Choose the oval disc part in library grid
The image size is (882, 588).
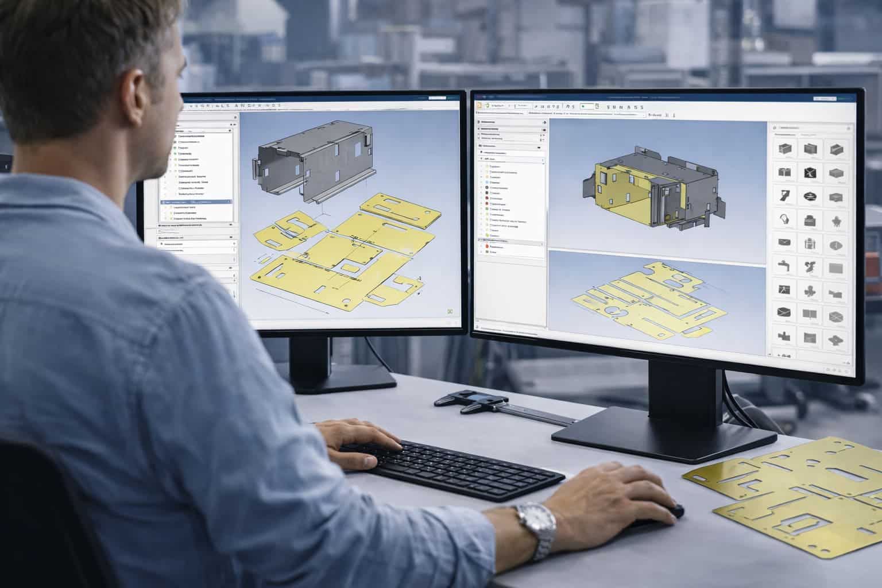pyautogui.click(x=811, y=196)
